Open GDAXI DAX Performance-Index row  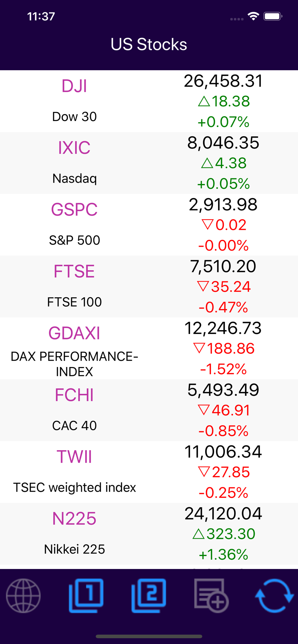click(149, 348)
